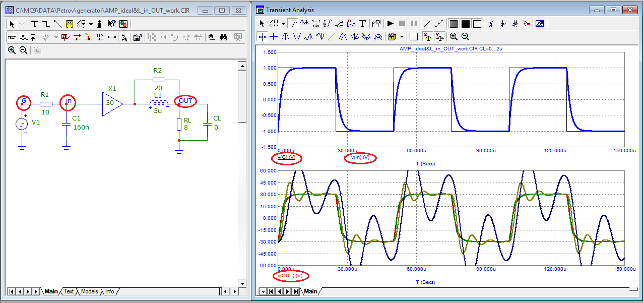Viewport: 644px width, 303px height.
Task: Toggle horizontal grid lines on plot
Action: tap(466, 24)
